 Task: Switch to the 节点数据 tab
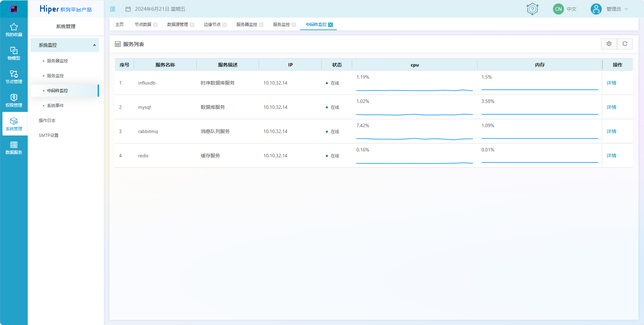(143, 25)
